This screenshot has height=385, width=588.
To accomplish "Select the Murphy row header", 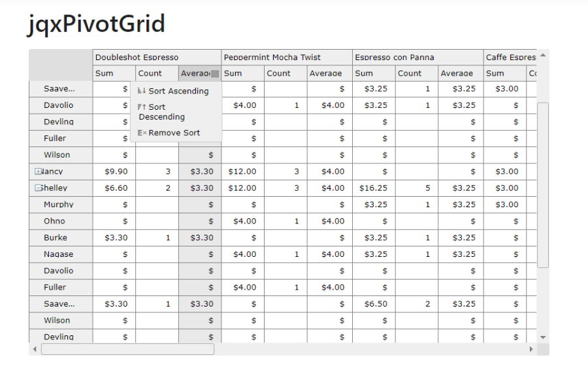I will coord(61,205).
